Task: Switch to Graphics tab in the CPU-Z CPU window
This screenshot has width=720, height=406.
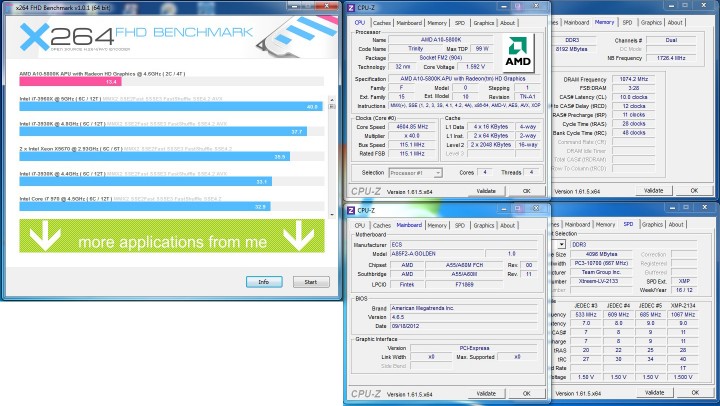Action: tap(484, 23)
